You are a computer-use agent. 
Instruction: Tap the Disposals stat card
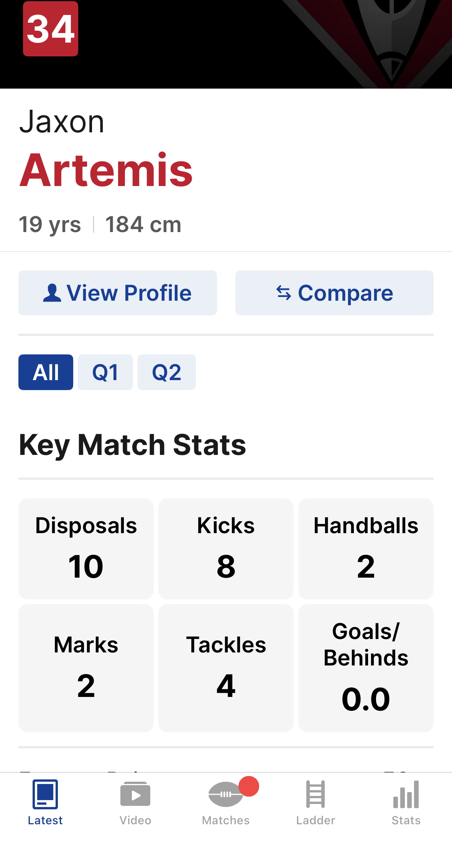[x=86, y=549]
